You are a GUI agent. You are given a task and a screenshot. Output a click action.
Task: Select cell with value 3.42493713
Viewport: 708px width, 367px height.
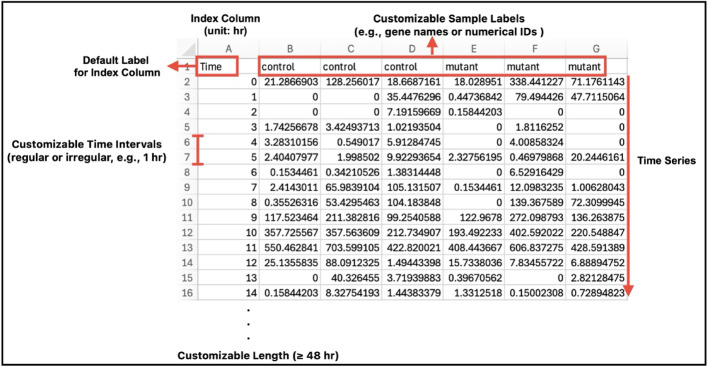[351, 127]
